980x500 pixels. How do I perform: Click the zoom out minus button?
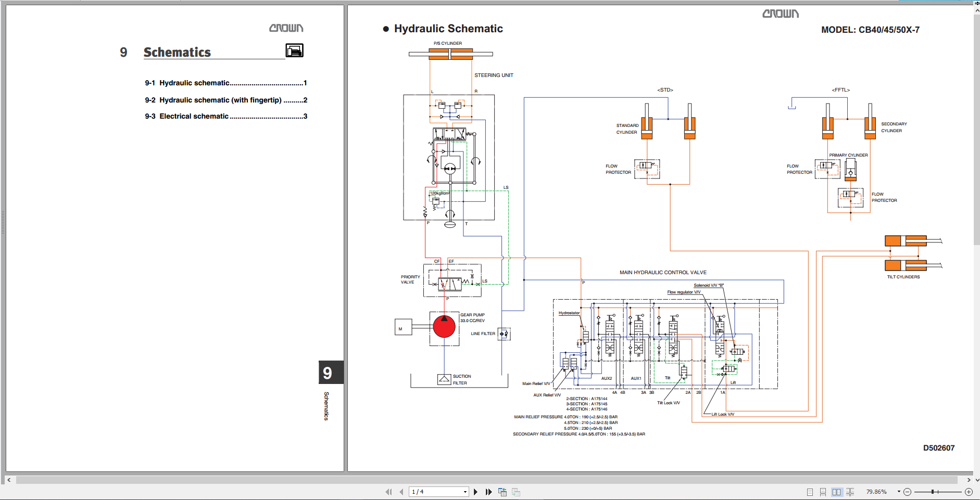908,492
